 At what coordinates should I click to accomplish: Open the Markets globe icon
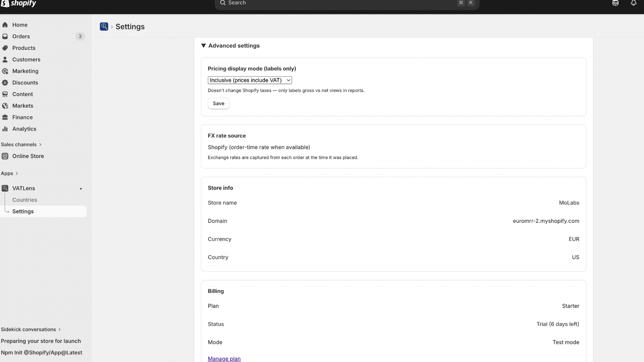click(5, 105)
